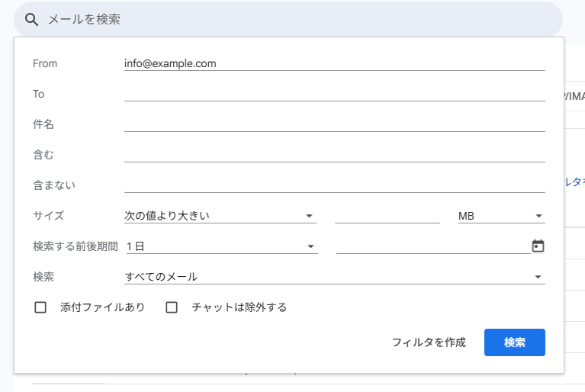Click the dropdown arrow beside MB

coord(538,217)
